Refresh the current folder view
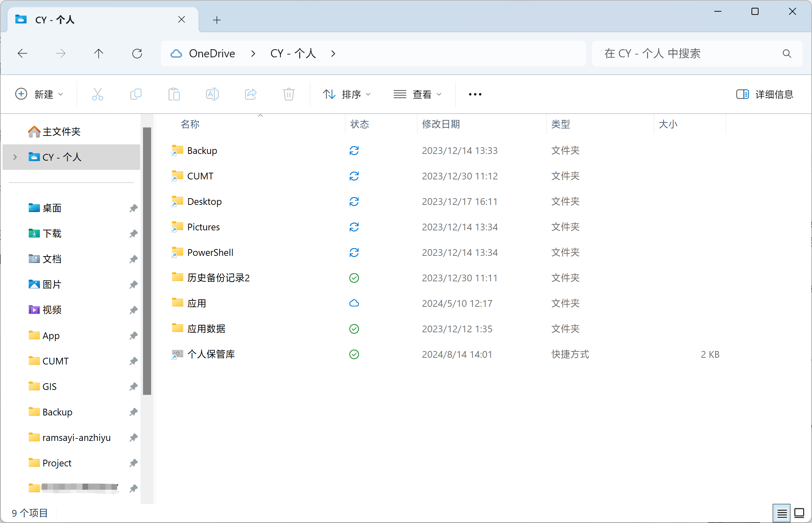This screenshot has height=523, width=812. pyautogui.click(x=137, y=53)
